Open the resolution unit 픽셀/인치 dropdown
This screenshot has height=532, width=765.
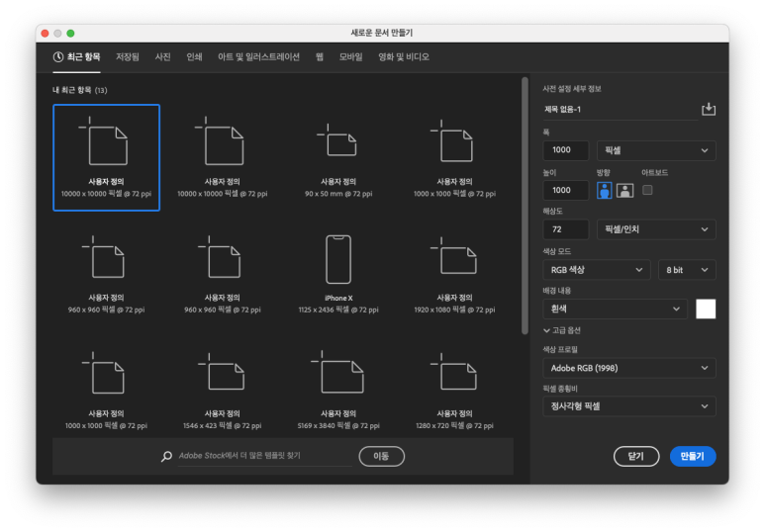(x=656, y=229)
